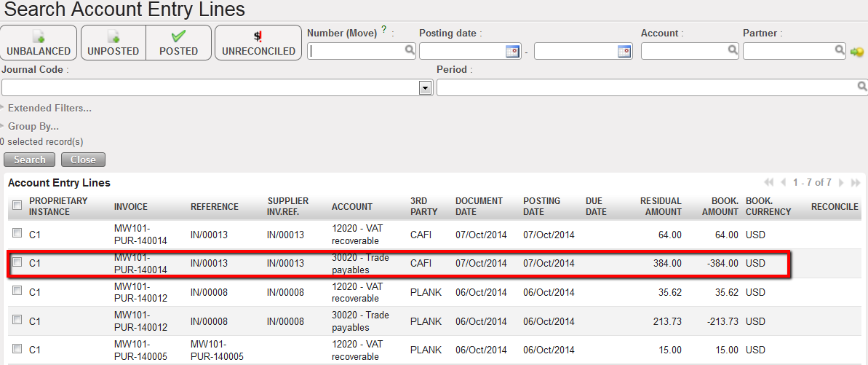This screenshot has height=365, width=868.
Task: Toggle the Unreconciled filter button
Action: point(258,43)
